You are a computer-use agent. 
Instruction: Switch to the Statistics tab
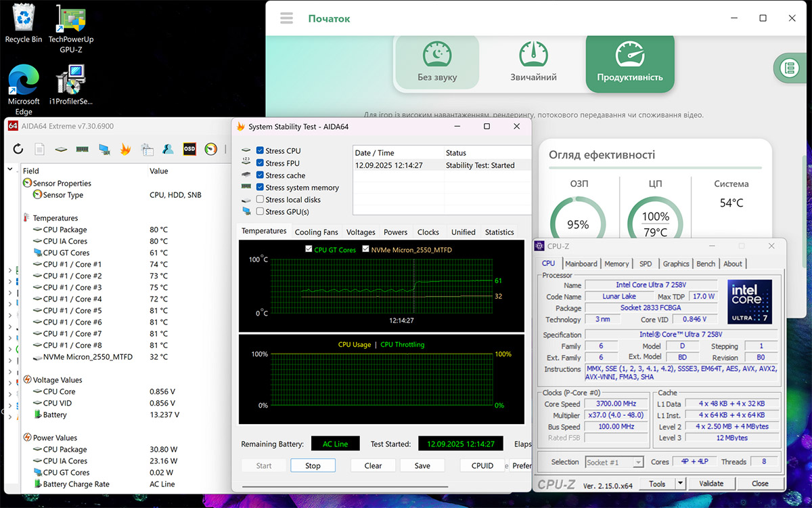pos(499,232)
